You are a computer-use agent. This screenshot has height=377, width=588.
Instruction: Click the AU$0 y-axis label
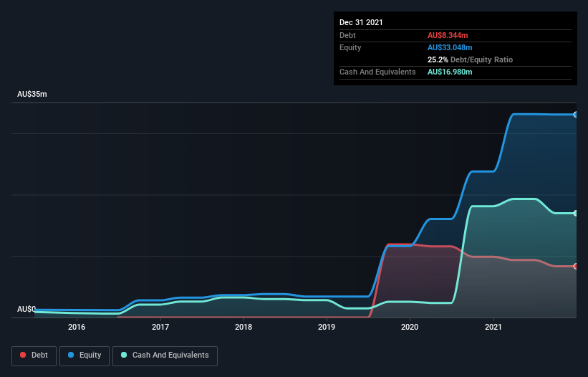tap(26, 309)
